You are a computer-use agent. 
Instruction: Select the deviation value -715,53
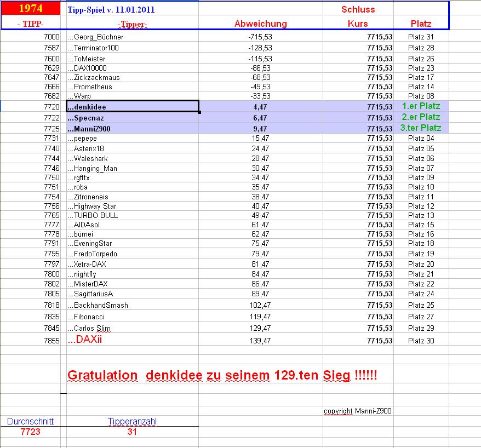[260, 37]
